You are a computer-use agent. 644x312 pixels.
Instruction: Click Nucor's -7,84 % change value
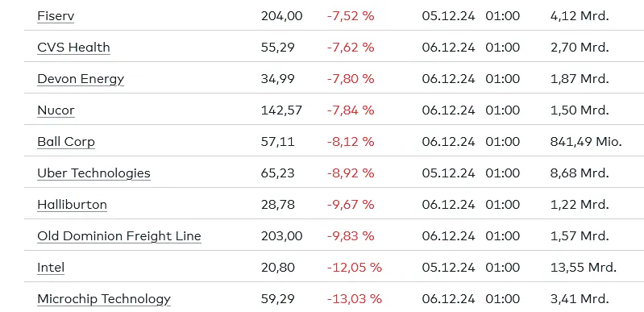(351, 110)
